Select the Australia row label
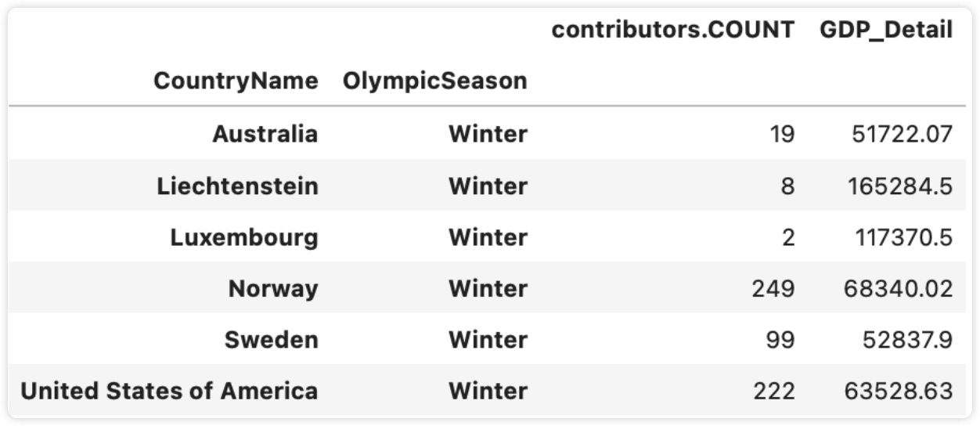Screen dimensions: 980x426 click(265, 134)
